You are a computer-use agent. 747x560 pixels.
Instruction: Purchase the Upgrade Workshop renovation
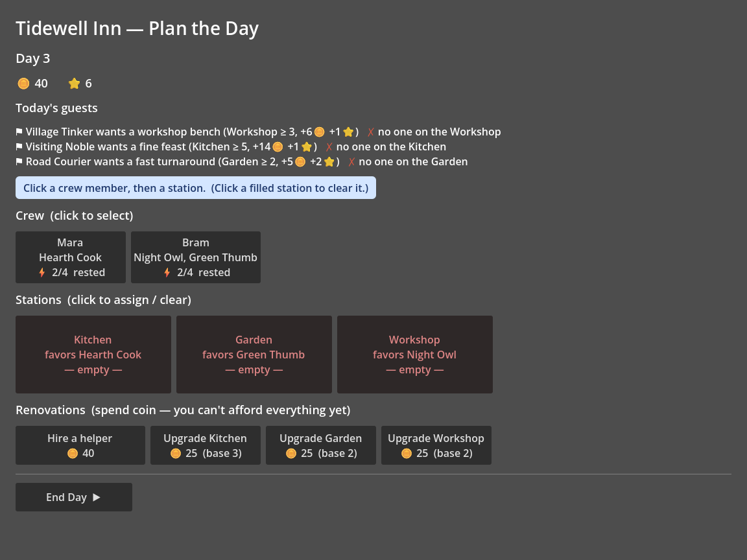(436, 445)
